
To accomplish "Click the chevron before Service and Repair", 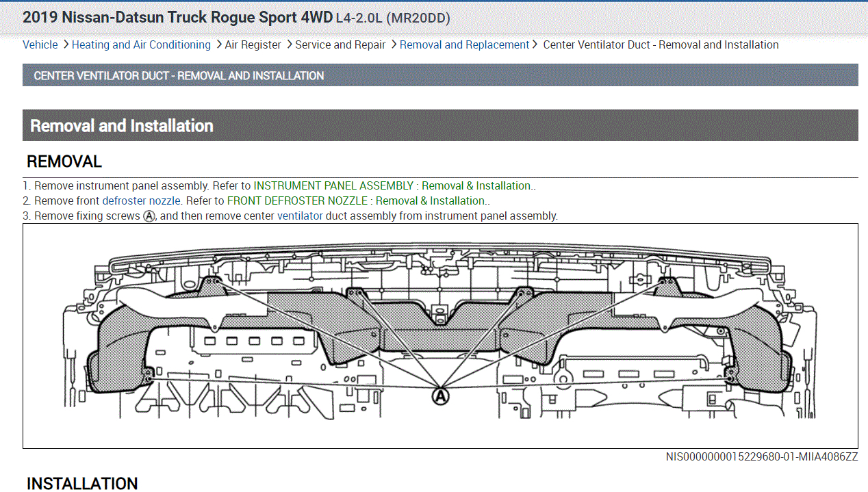I will [x=289, y=44].
